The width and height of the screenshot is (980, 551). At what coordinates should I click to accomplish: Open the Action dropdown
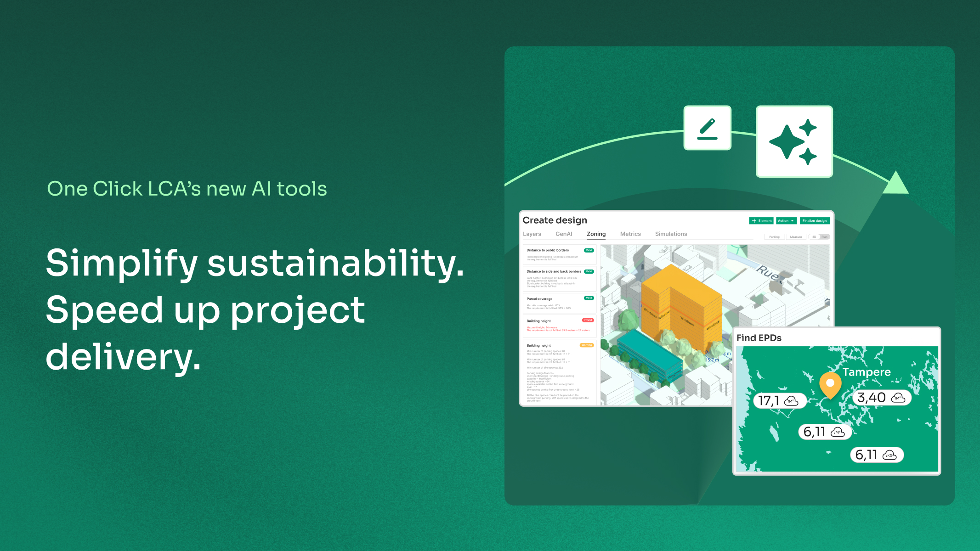(786, 221)
